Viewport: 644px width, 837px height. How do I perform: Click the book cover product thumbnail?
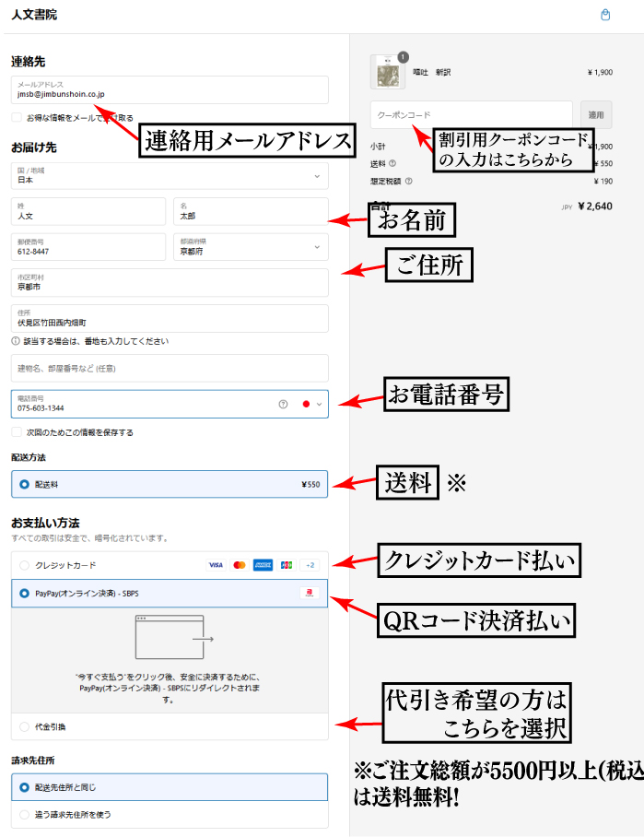pos(388,72)
